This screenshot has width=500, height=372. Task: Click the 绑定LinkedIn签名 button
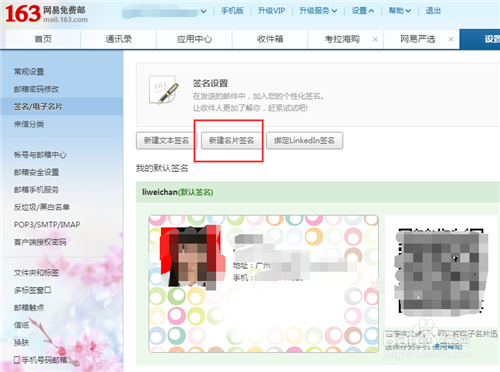coord(304,141)
